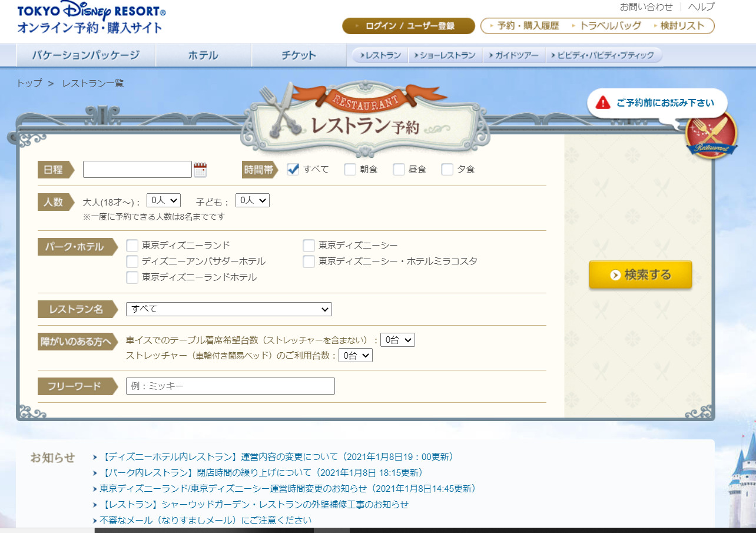
Task: Tick the 東京ディズニーシー checkbox
Action: point(309,246)
